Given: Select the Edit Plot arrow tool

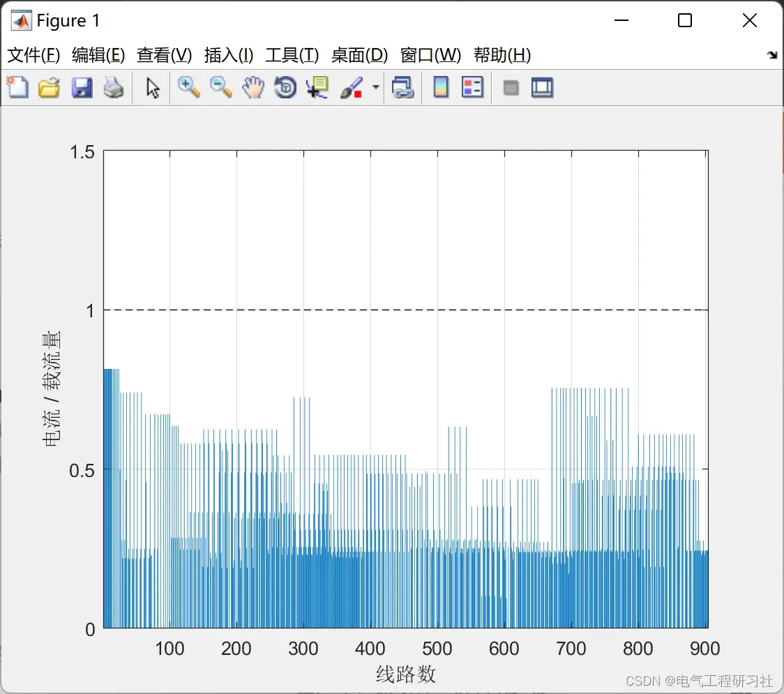Looking at the screenshot, I should 153,87.
